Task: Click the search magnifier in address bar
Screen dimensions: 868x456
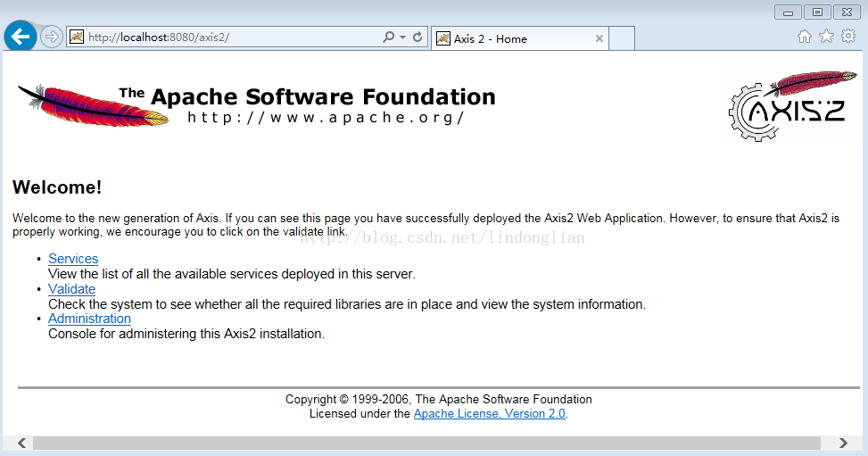Action: click(x=389, y=37)
